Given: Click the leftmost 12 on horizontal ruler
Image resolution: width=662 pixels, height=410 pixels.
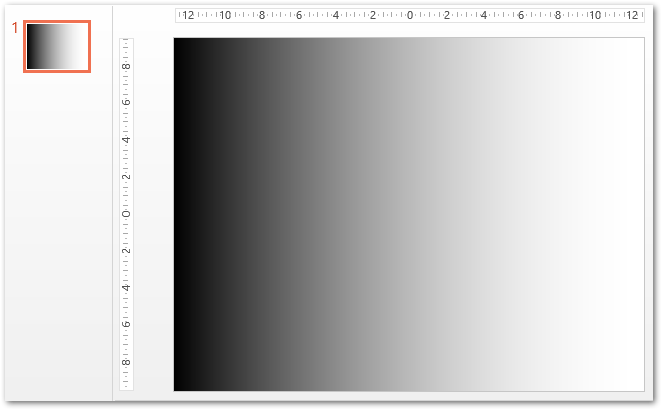Looking at the screenshot, I should coord(188,15).
